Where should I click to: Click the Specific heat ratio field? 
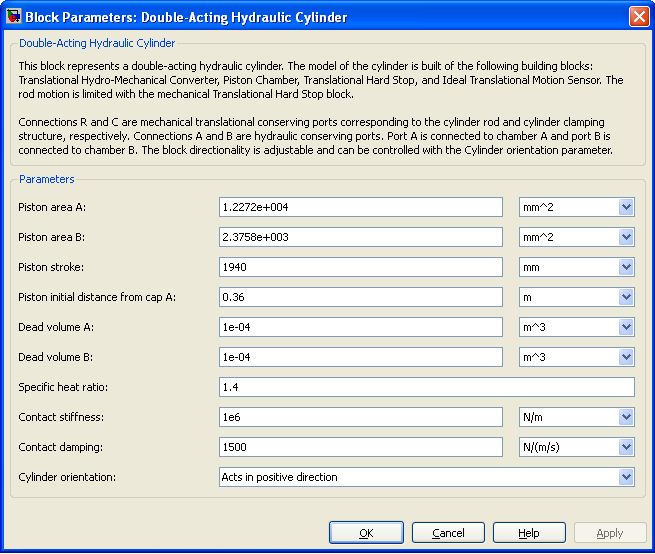[x=427, y=387]
